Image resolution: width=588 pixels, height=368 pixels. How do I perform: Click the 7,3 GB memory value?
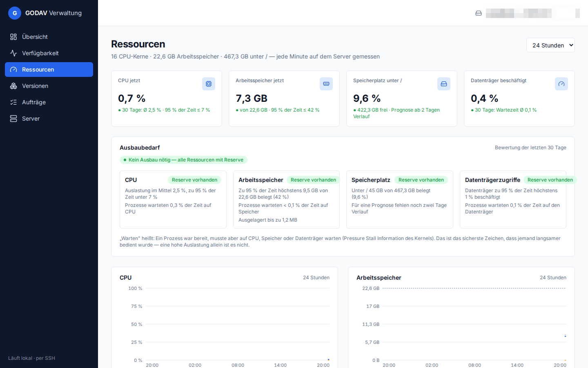click(x=252, y=99)
